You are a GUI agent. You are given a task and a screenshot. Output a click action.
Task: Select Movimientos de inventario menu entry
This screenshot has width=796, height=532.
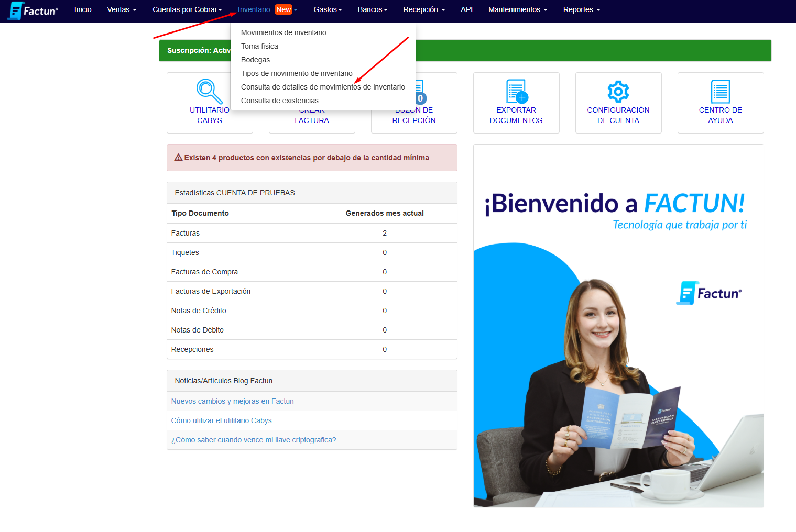283,32
